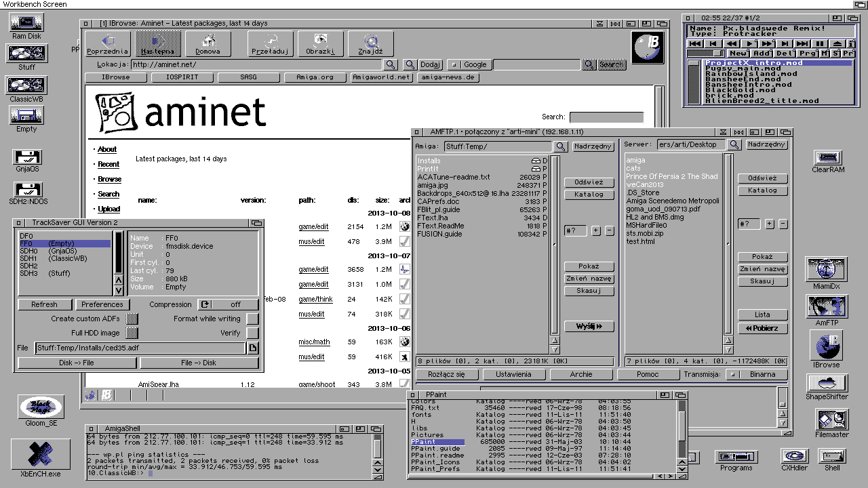
Task: Click the module player volume slider
Action: pyautogui.click(x=705, y=53)
